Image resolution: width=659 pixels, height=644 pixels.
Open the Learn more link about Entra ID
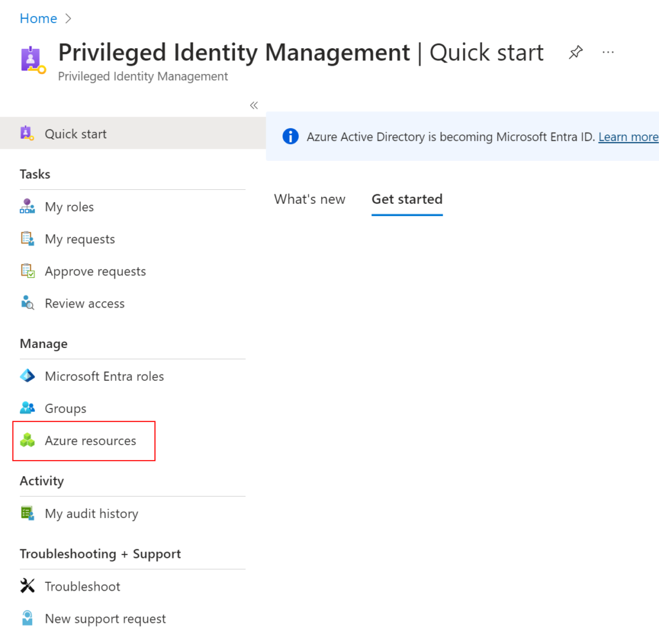627,136
